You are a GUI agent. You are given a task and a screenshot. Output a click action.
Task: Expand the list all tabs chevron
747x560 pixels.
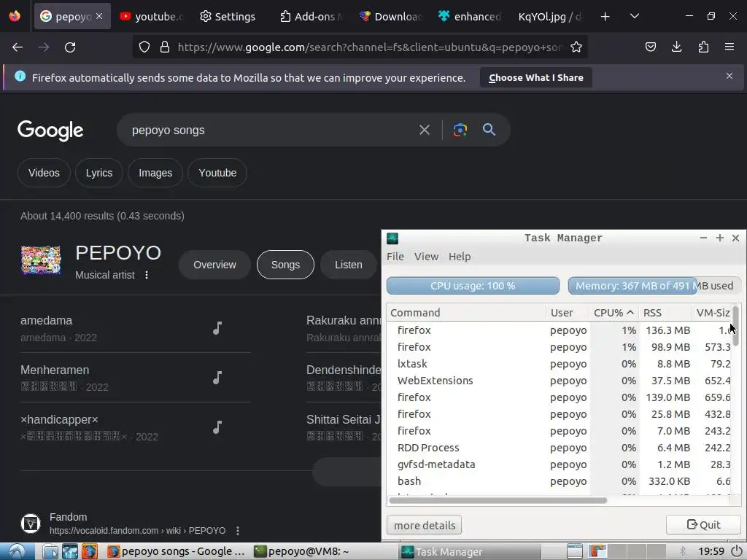pos(634,16)
